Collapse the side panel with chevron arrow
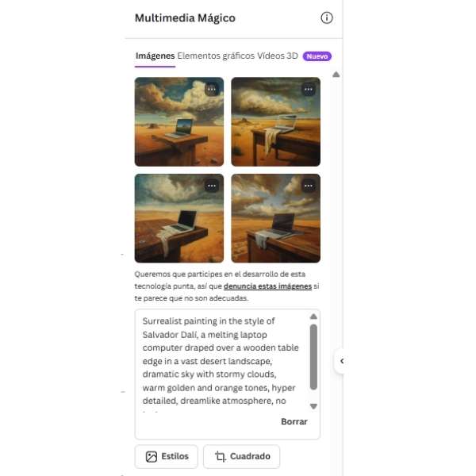 [x=342, y=361]
